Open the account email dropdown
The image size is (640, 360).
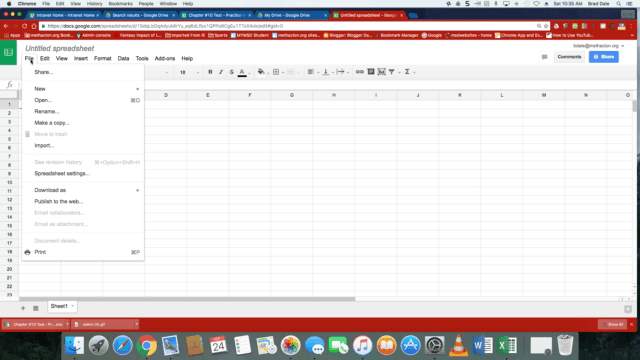pyautogui.click(x=598, y=46)
